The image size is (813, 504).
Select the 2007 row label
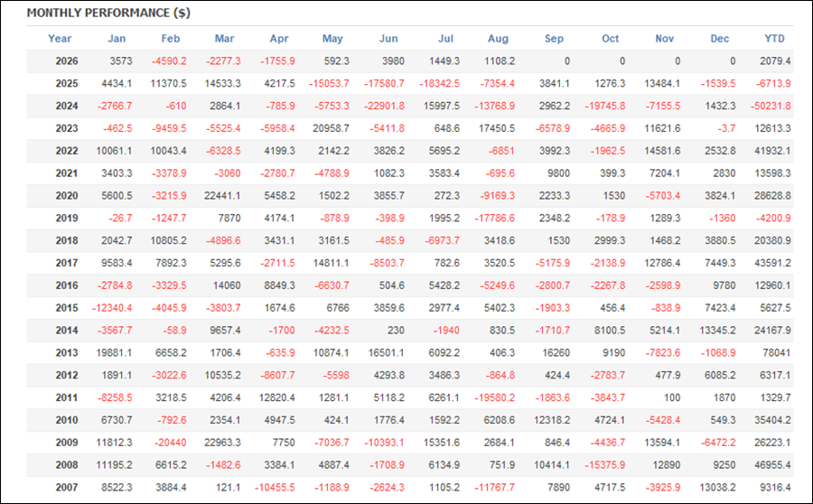click(x=67, y=488)
